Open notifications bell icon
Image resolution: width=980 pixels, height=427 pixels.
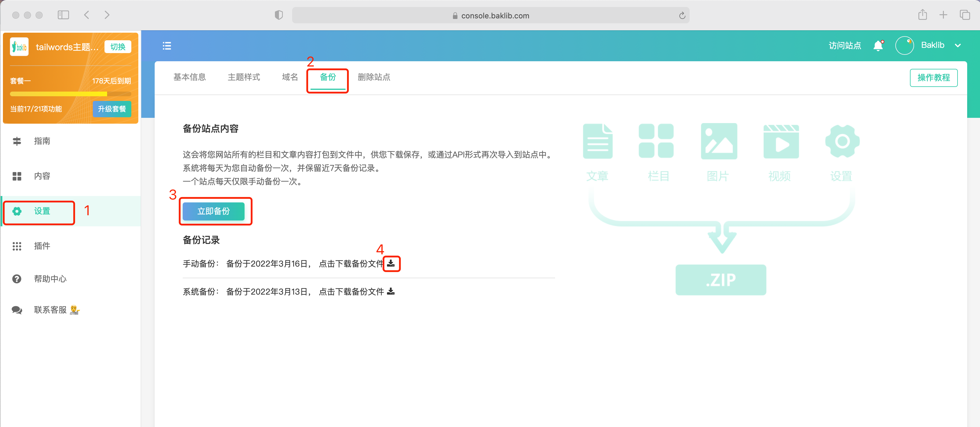pos(878,45)
